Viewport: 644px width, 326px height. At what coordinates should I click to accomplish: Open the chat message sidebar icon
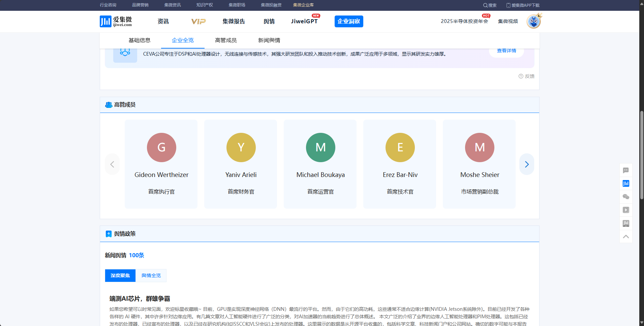(x=626, y=170)
